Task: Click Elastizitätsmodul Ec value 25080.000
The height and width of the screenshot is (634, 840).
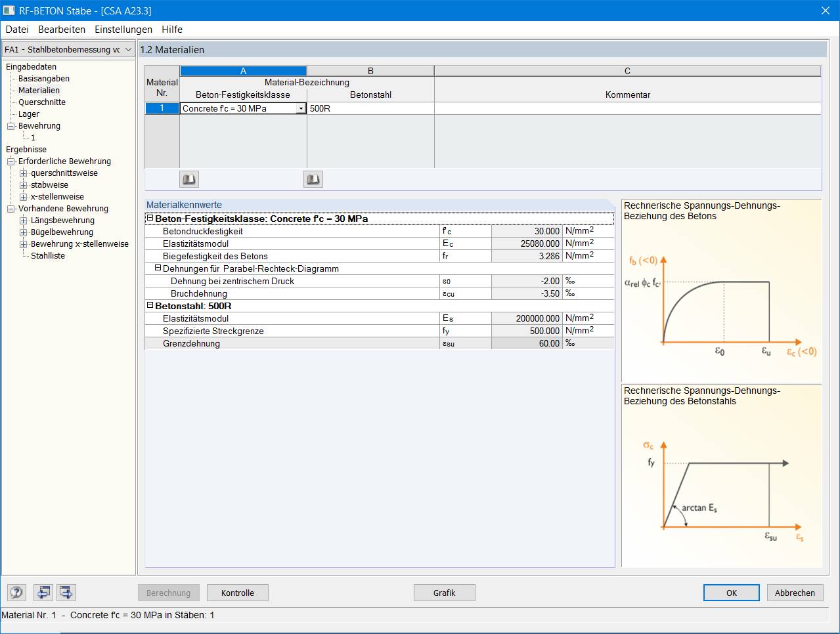Action: [x=527, y=243]
